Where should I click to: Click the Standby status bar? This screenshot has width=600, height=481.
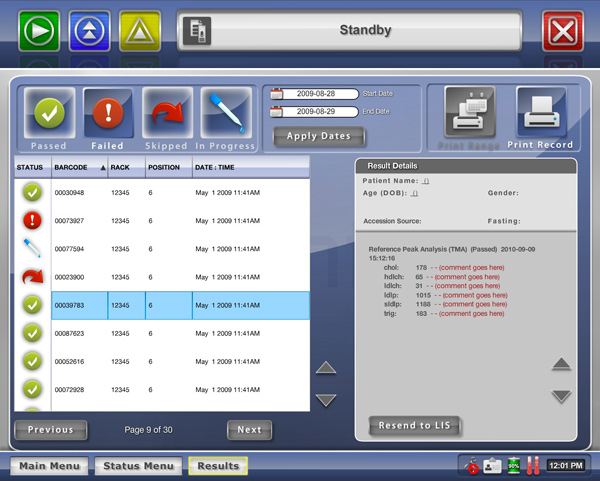point(349,31)
